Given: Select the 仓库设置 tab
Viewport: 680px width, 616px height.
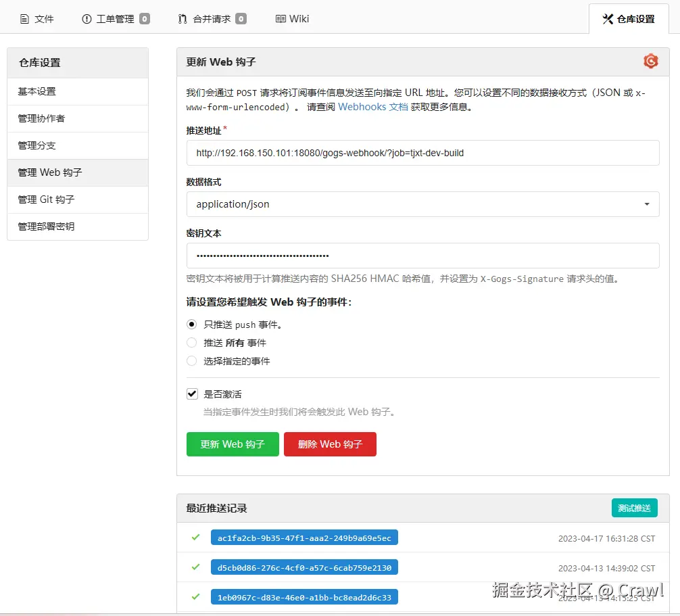Looking at the screenshot, I should 629,19.
